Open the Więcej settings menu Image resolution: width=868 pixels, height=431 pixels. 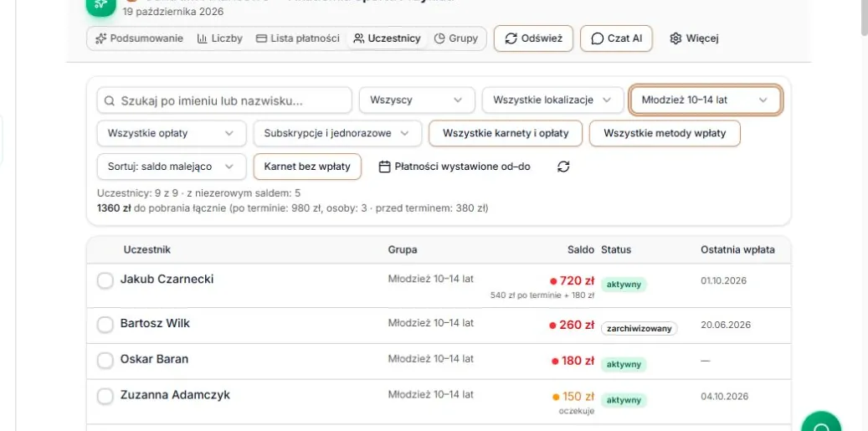pyautogui.click(x=694, y=38)
